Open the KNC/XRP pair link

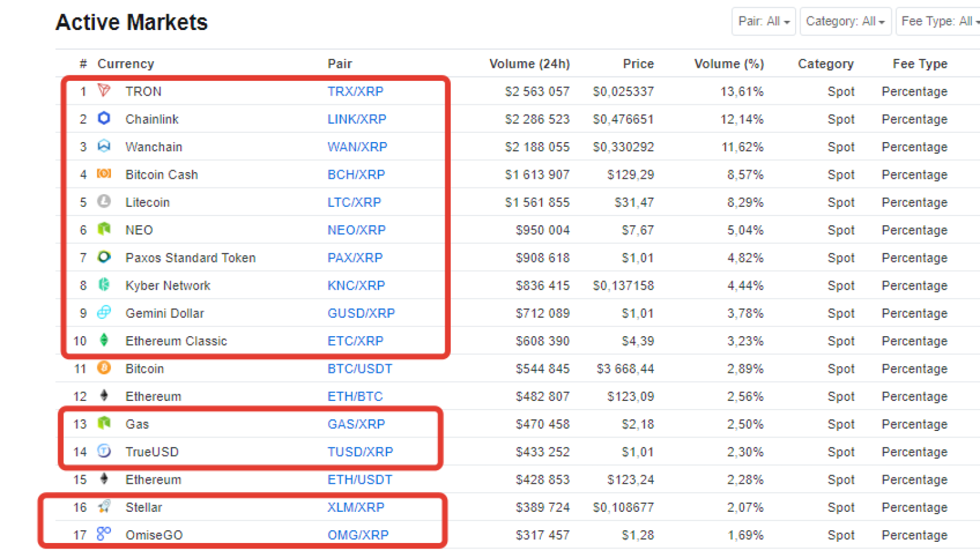pos(356,286)
